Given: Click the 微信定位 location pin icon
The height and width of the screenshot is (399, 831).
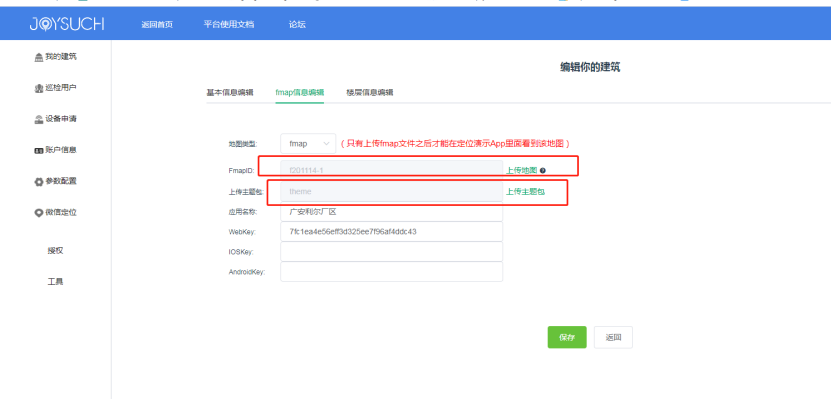Looking at the screenshot, I should point(38,213).
